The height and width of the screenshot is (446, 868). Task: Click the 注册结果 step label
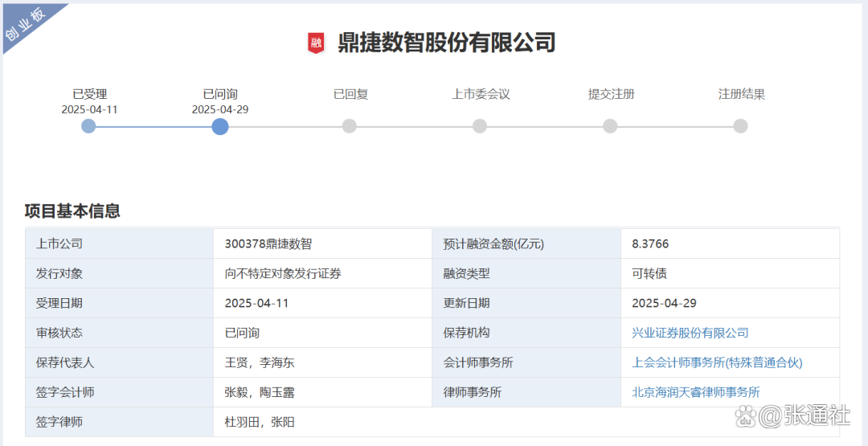click(742, 95)
